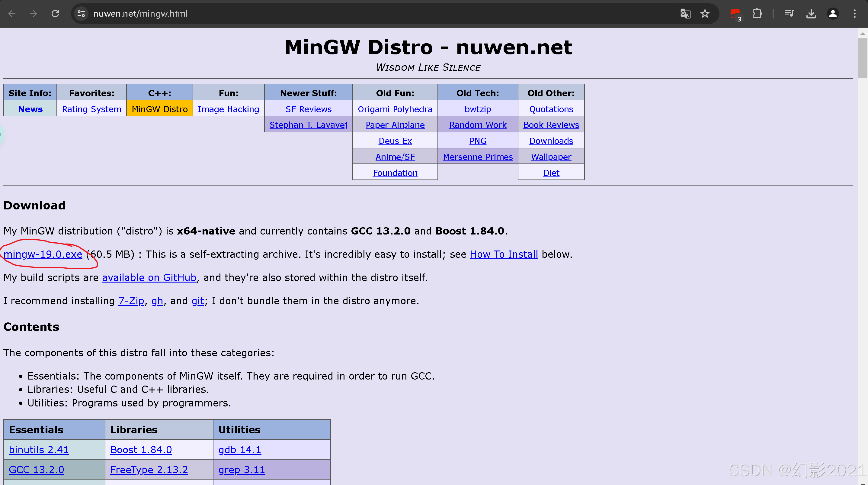Open the PNG link
The image size is (868, 485).
coord(478,141)
